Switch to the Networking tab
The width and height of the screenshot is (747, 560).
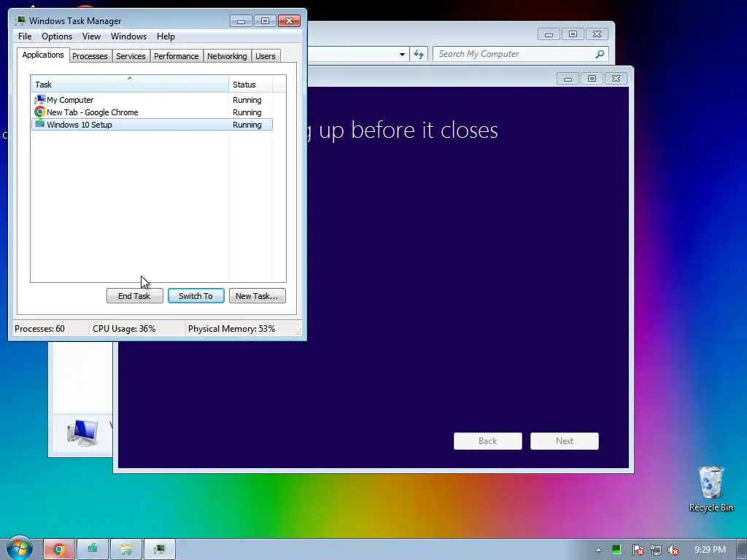227,56
